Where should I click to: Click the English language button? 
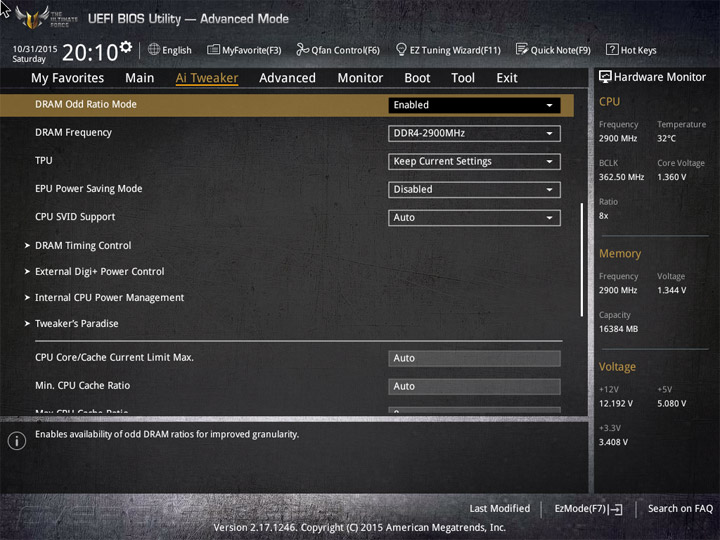(x=170, y=50)
